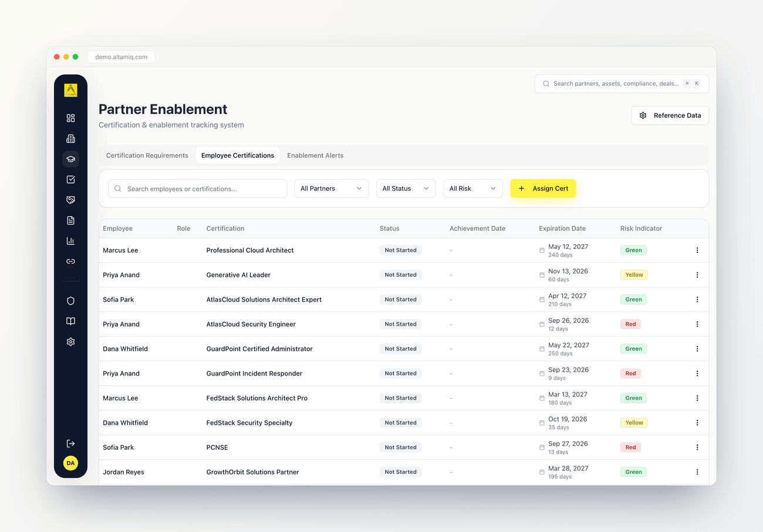Click the Sep 23, 2026 expiration date
This screenshot has height=532, width=763.
click(x=568, y=370)
